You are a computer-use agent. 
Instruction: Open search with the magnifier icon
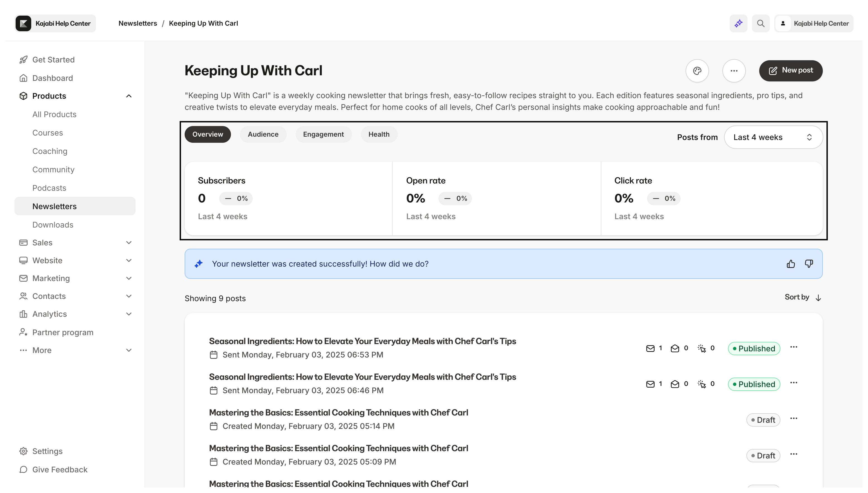[761, 23]
